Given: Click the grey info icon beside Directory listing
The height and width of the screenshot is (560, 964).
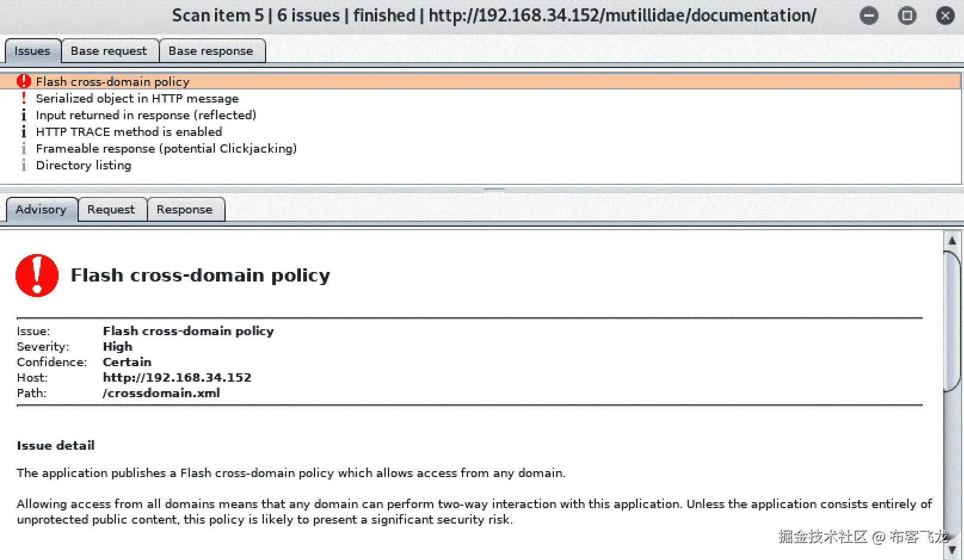Looking at the screenshot, I should click(24, 165).
